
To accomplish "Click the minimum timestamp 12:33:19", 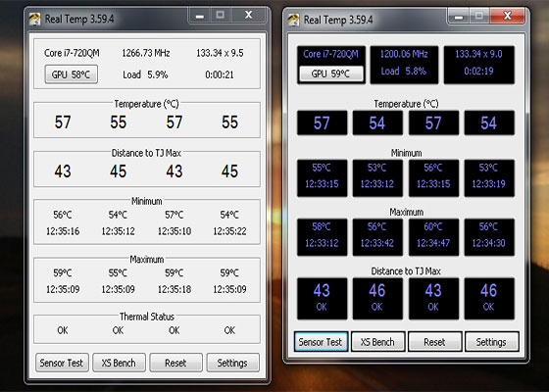I will point(489,184).
